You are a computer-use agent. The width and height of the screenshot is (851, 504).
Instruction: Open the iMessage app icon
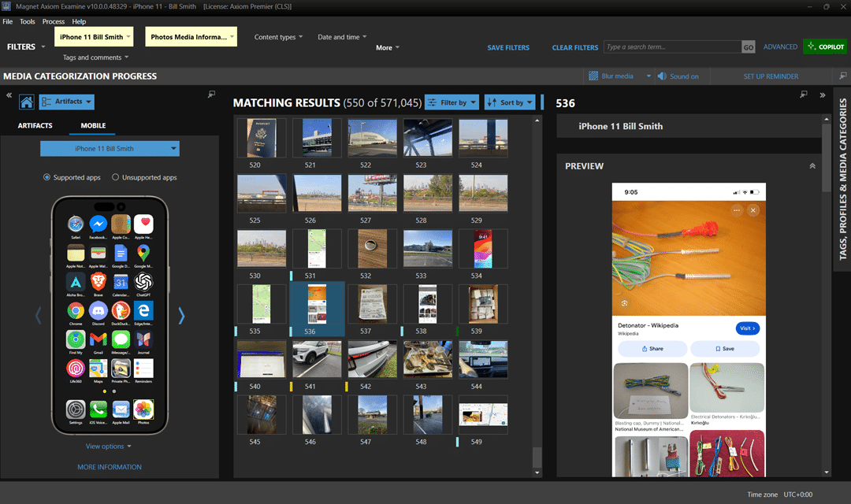pos(121,339)
